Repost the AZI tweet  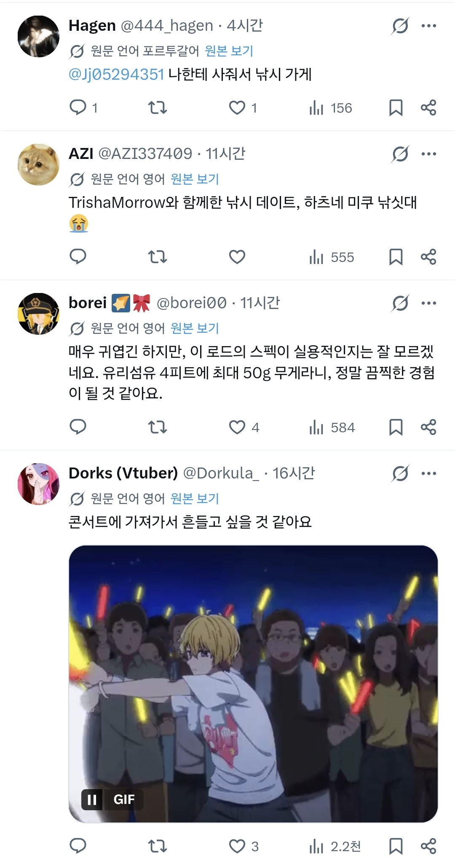click(158, 257)
